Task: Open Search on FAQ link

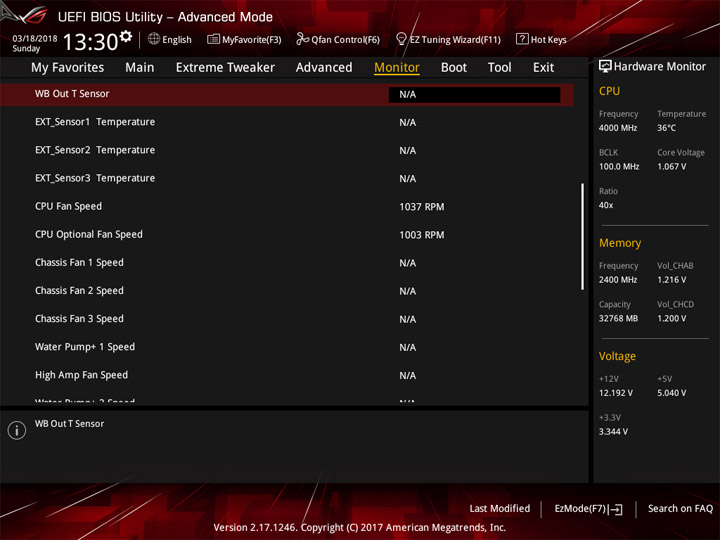Action: [x=680, y=508]
